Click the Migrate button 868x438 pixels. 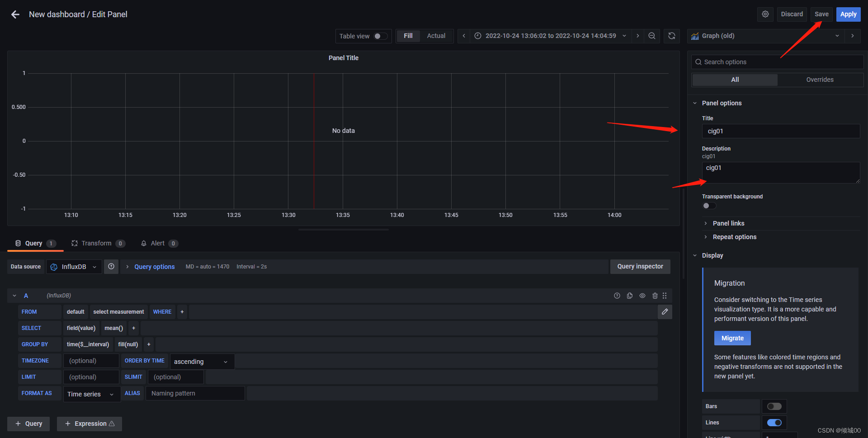pos(732,338)
